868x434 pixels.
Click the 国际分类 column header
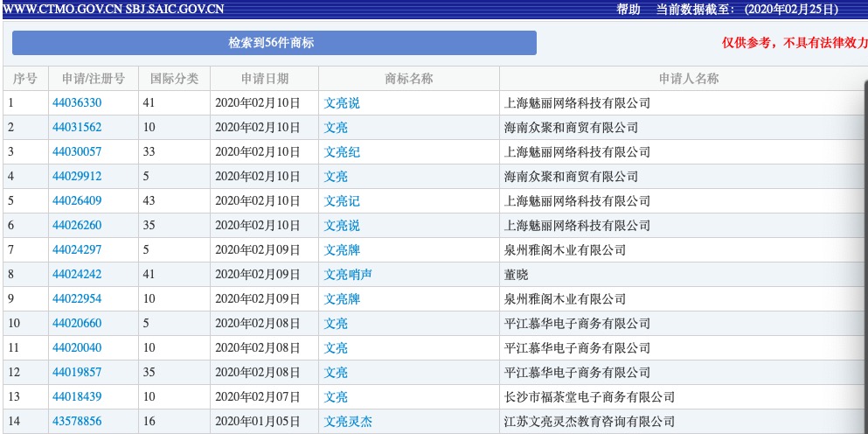click(174, 79)
